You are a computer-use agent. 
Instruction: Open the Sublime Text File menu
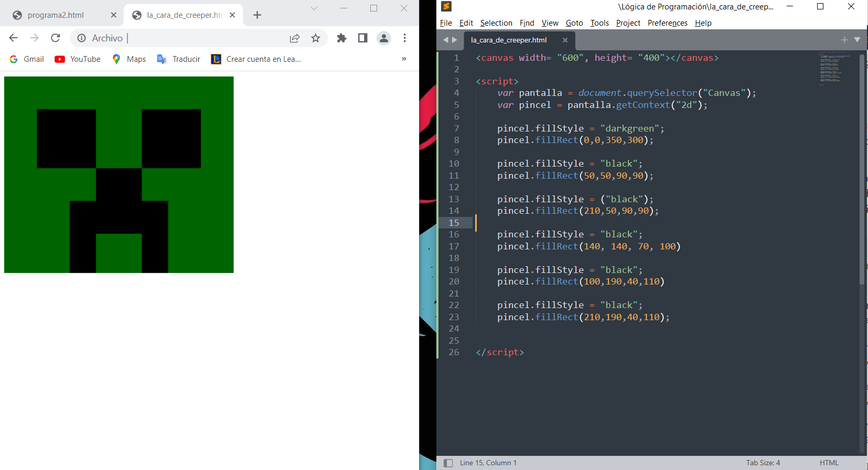point(446,23)
